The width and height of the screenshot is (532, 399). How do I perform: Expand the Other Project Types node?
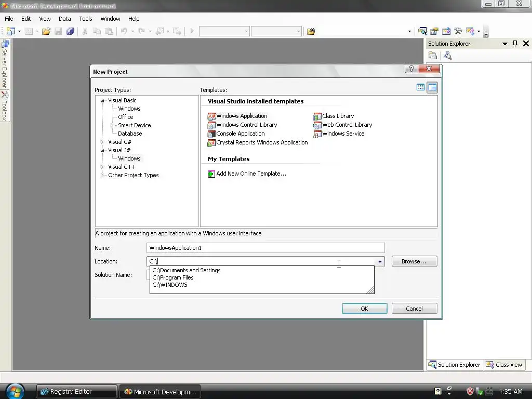[x=102, y=176]
